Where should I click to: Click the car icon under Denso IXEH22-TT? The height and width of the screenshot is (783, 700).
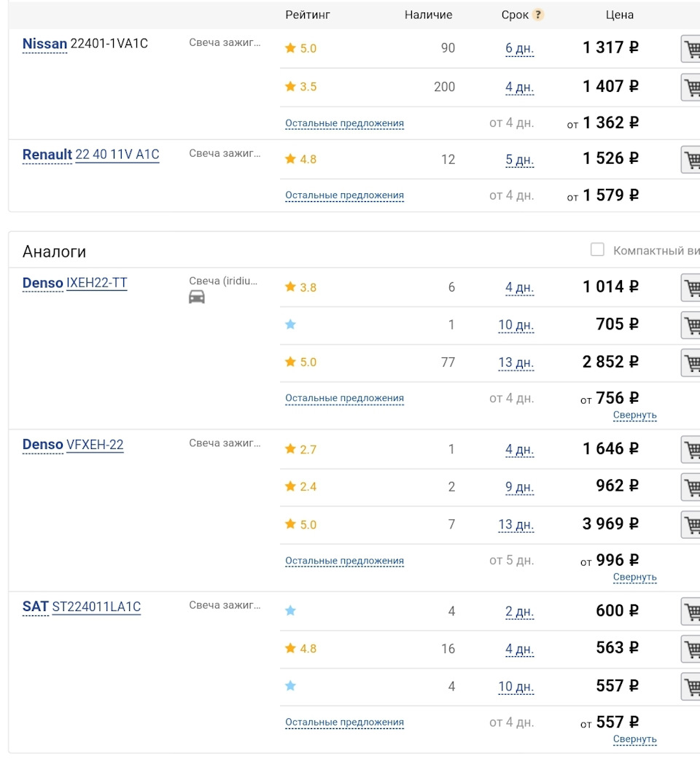(x=197, y=297)
